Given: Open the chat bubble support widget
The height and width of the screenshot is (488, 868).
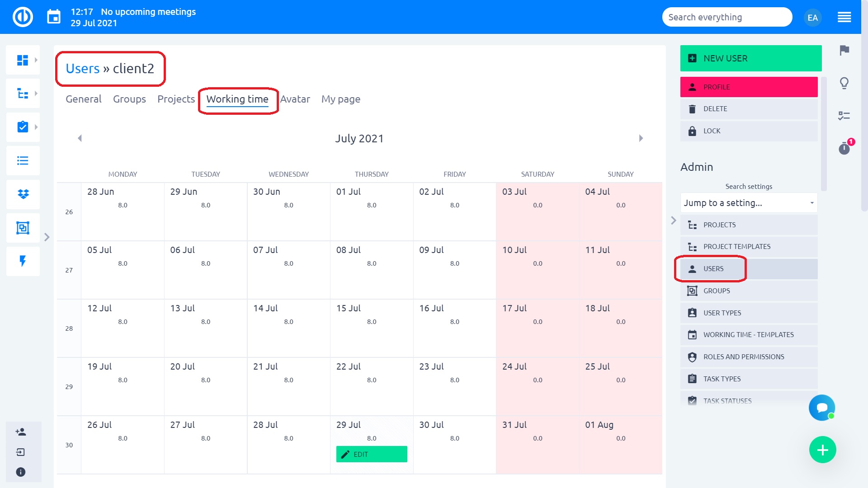Looking at the screenshot, I should (821, 408).
